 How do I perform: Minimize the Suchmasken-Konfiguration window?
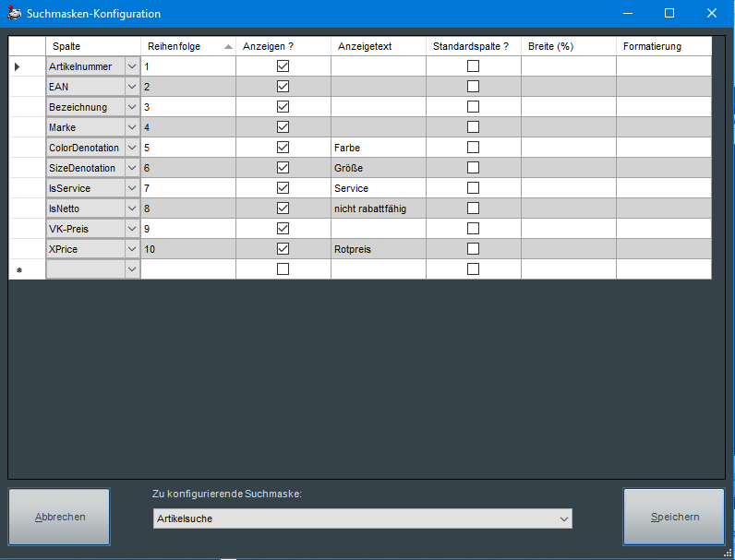click(x=628, y=14)
